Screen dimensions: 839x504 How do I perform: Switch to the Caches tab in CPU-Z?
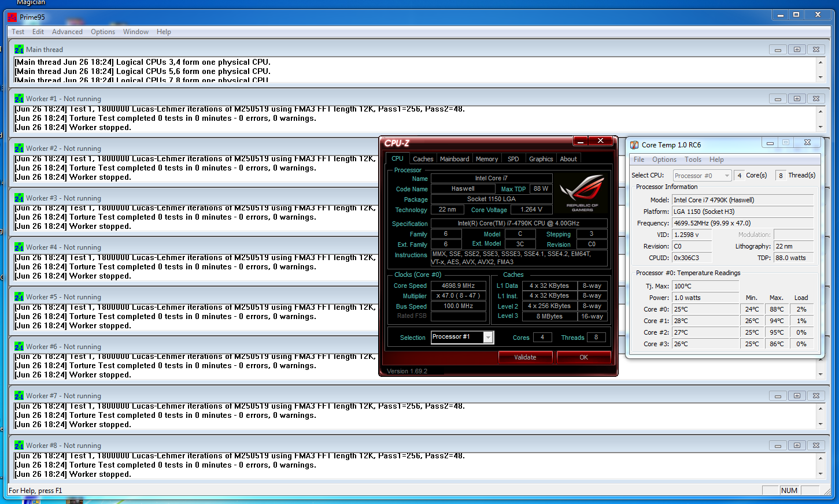423,159
